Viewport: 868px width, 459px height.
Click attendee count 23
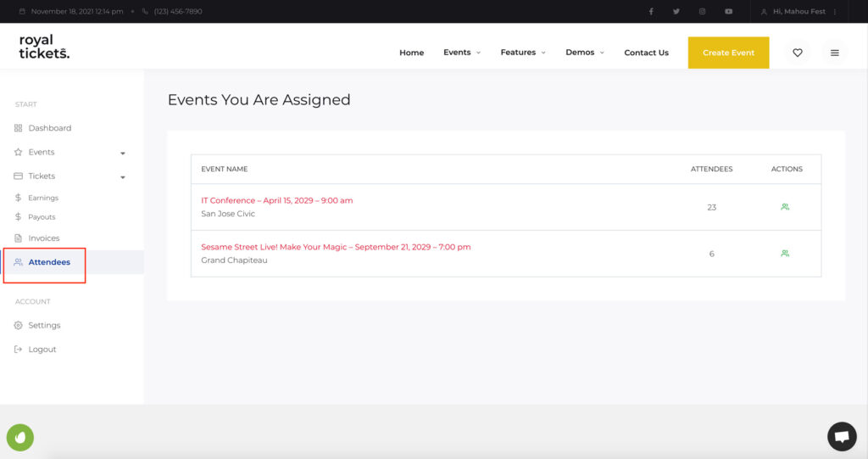(x=711, y=207)
